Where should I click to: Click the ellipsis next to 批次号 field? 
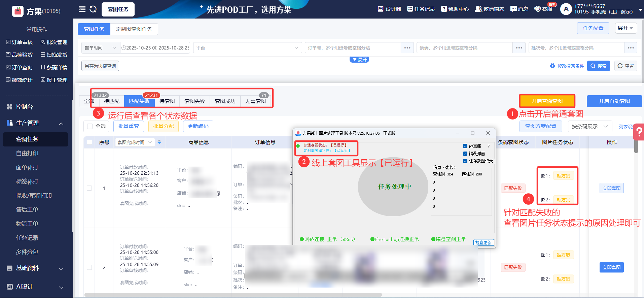pos(631,48)
